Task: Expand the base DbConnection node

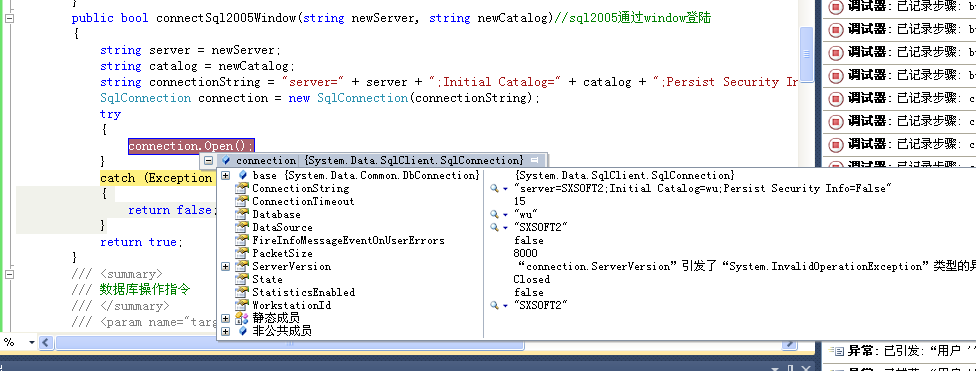Action: pos(225,176)
